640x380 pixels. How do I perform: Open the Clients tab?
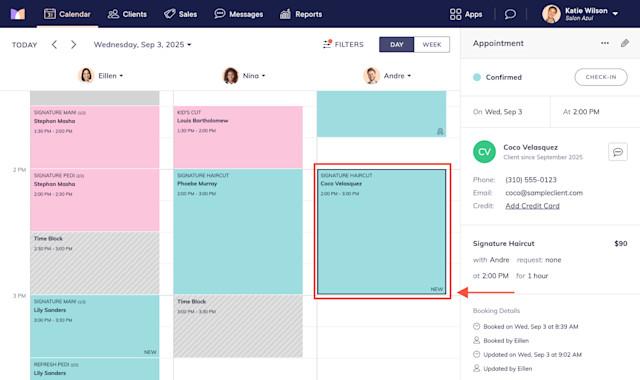[127, 14]
